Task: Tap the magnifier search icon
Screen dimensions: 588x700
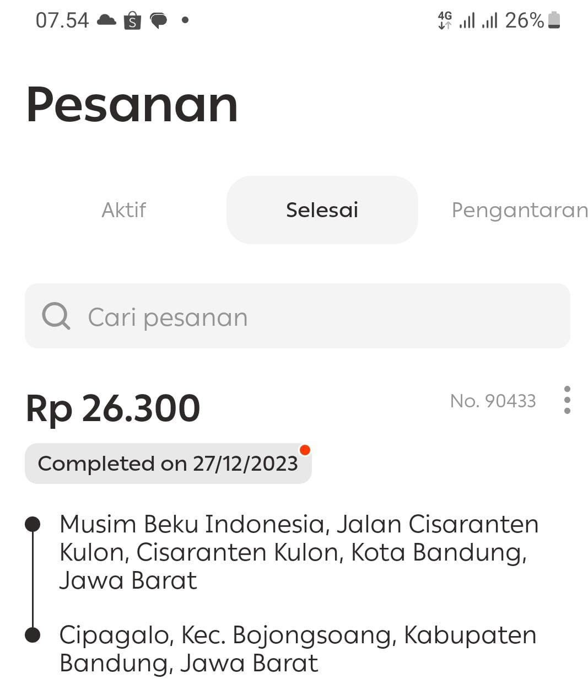Action: [x=56, y=316]
